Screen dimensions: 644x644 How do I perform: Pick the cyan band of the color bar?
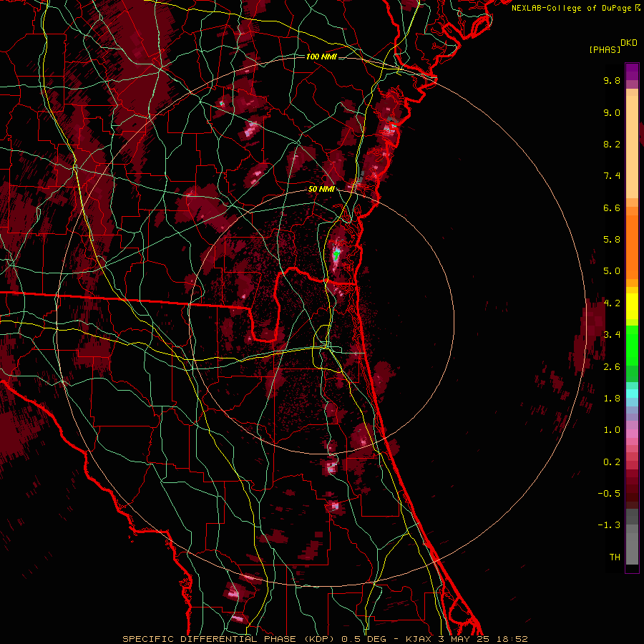point(632,394)
